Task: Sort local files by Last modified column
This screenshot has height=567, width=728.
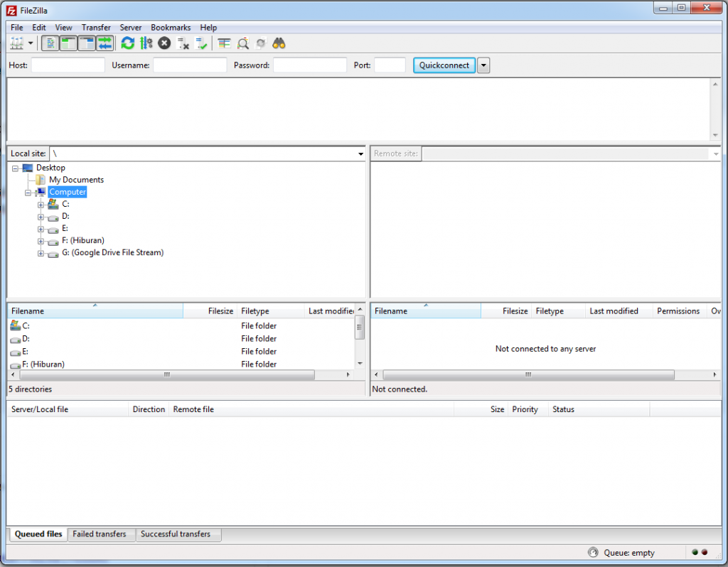Action: [x=330, y=311]
